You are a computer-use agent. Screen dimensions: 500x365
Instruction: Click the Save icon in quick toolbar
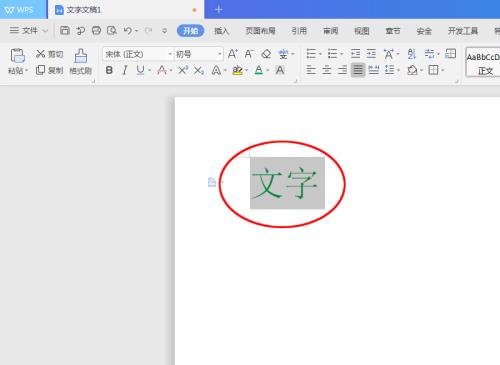65,31
